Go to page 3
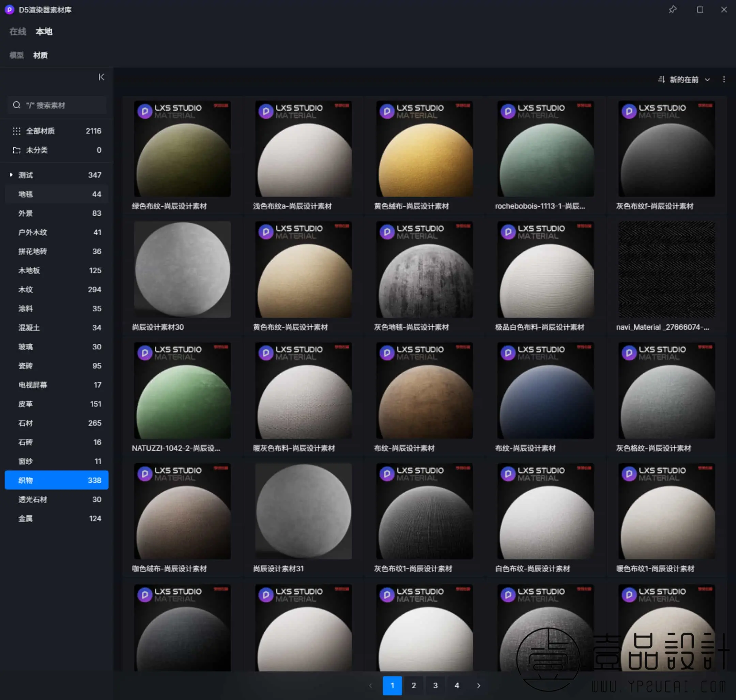Image resolution: width=736 pixels, height=700 pixels. (x=435, y=685)
